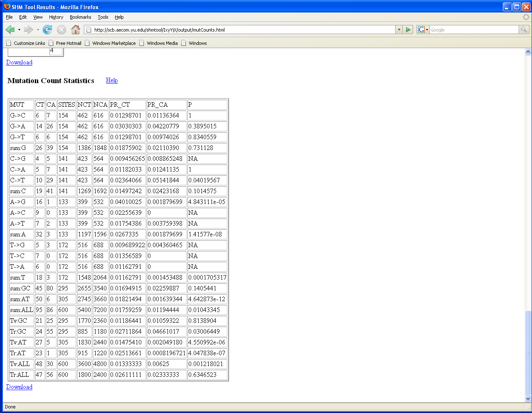This screenshot has width=532, height=413.
Task: Click the Free Hotmail bookmark
Action: [x=69, y=43]
